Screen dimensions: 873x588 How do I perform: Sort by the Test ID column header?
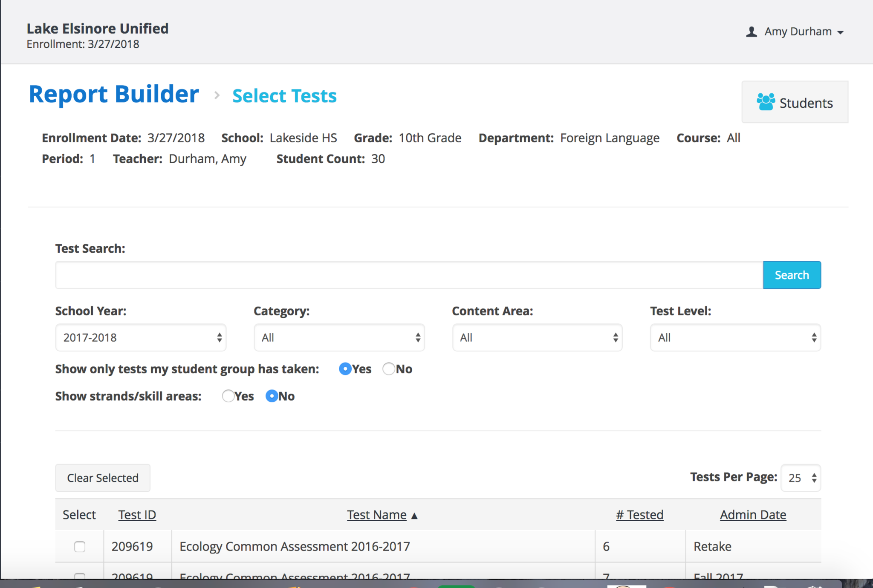[x=137, y=515]
